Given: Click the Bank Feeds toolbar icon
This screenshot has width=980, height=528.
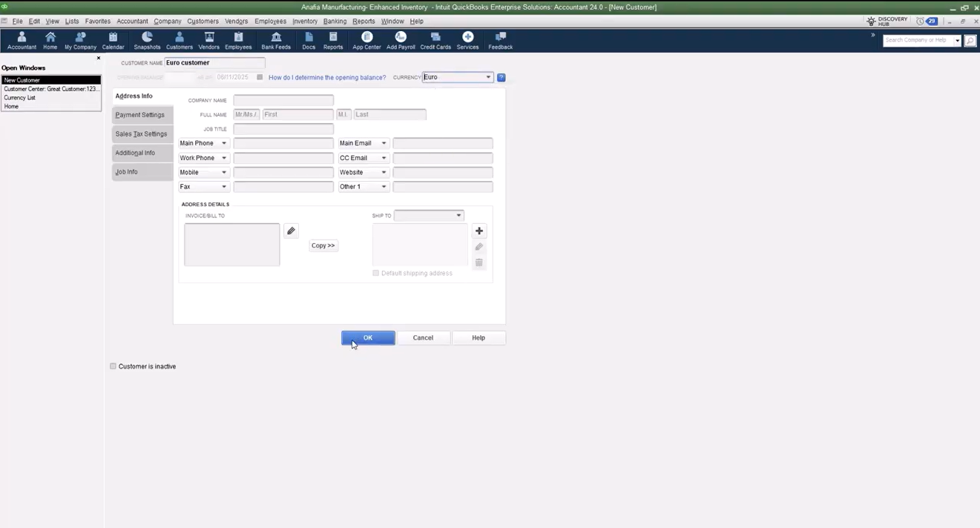Looking at the screenshot, I should (x=276, y=40).
